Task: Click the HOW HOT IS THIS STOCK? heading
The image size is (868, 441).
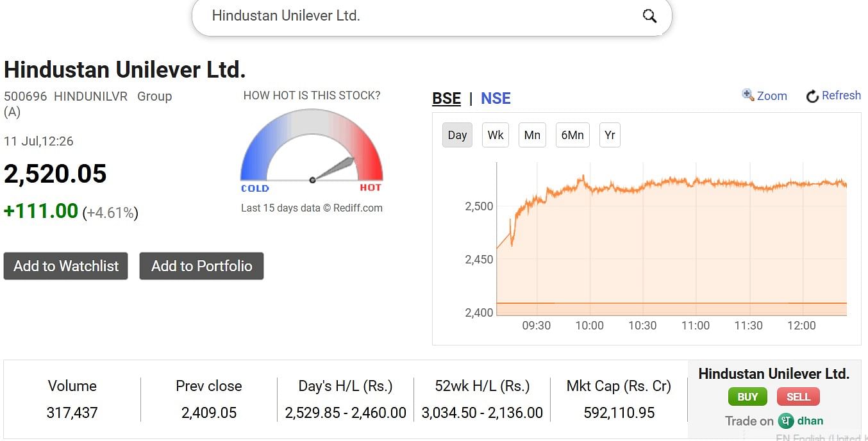Action: pos(312,96)
